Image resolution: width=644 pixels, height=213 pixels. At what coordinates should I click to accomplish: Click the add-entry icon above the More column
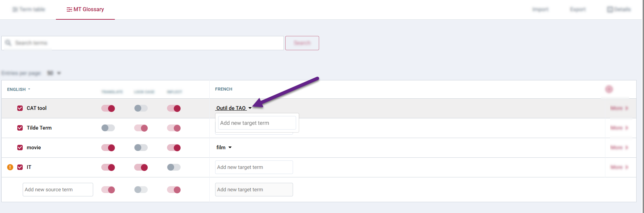(x=609, y=89)
